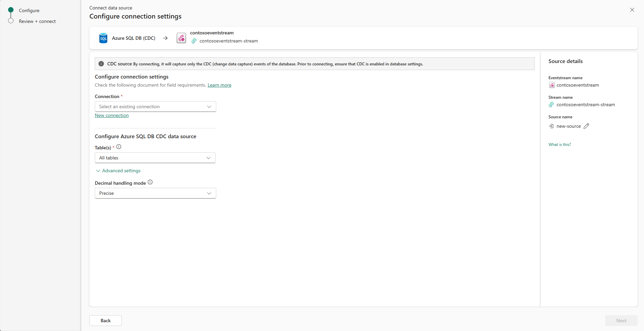This screenshot has width=644, height=331.
Task: Click the Azure SQL DB database icon
Action: pyautogui.click(x=103, y=38)
